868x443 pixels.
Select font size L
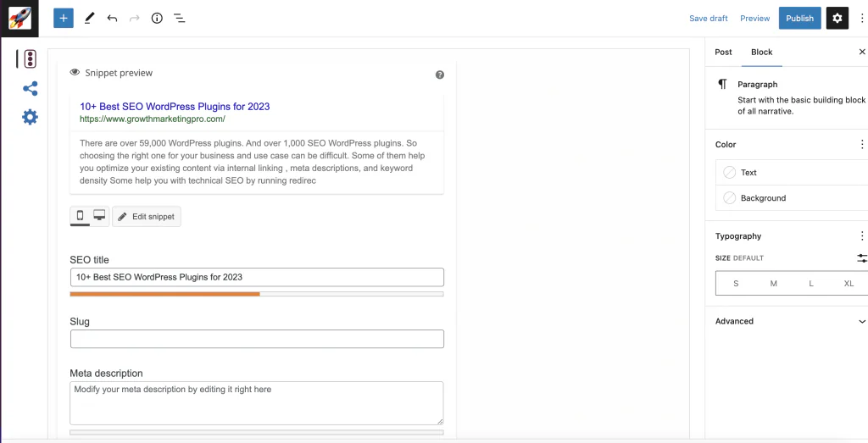click(x=811, y=283)
